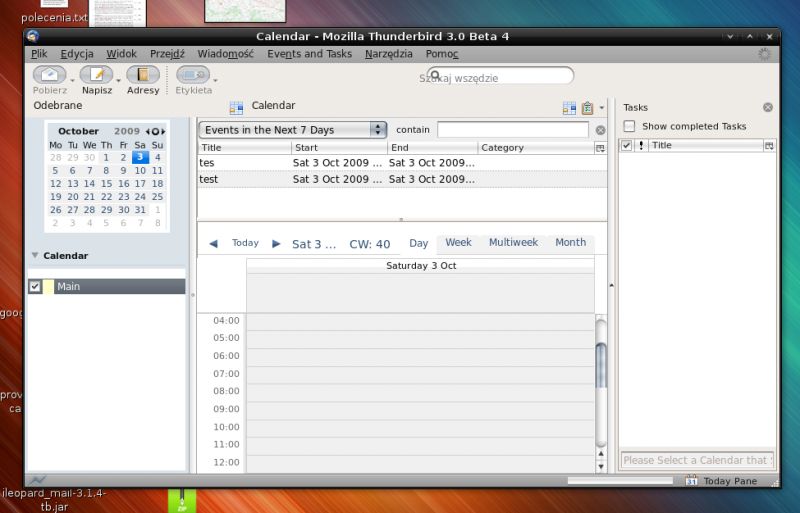Click the day view vertical scrollbar thumb
The image size is (800, 513).
click(x=601, y=365)
